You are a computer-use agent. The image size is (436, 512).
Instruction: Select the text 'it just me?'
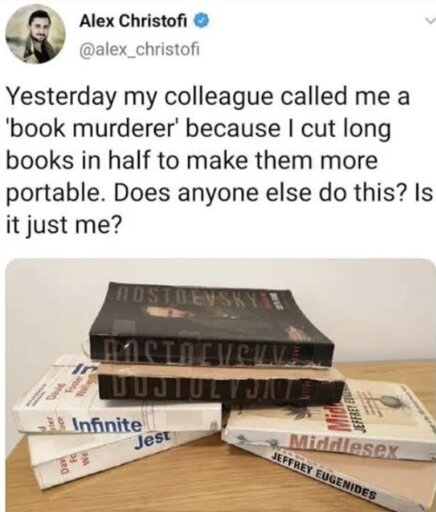(62, 226)
